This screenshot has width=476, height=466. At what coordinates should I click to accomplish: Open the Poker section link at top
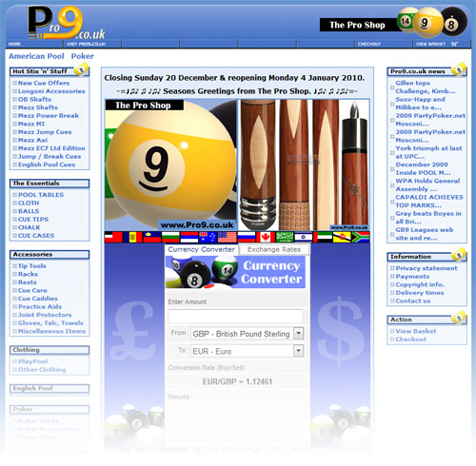point(82,56)
